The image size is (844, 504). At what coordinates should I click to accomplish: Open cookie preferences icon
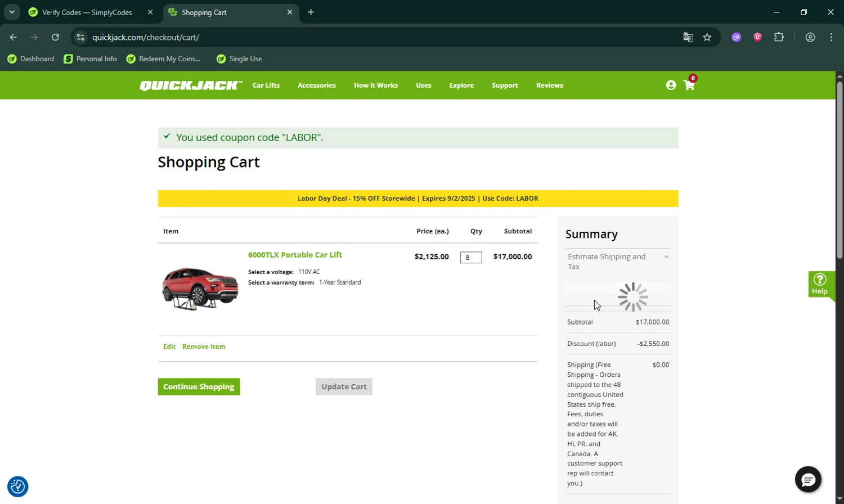tap(18, 487)
